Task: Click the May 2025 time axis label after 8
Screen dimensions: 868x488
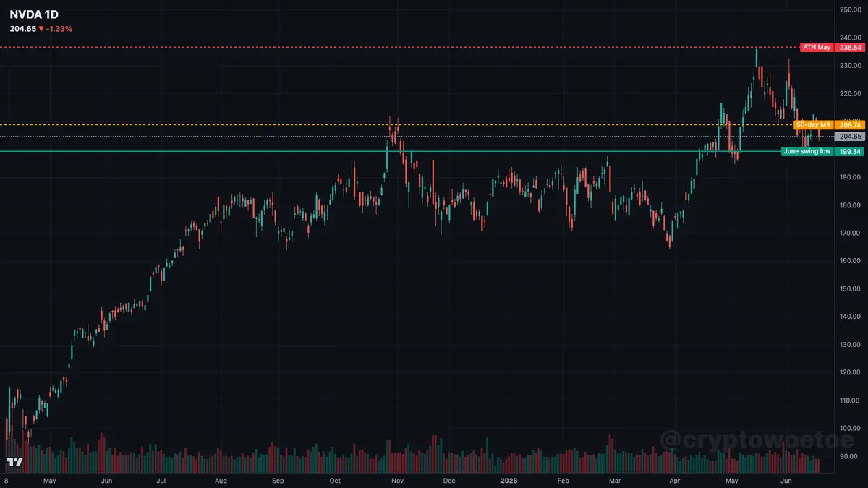Action: click(x=49, y=480)
